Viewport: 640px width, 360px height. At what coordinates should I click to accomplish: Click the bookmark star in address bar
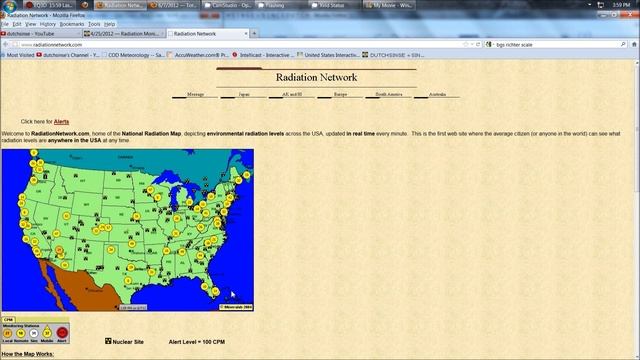[x=465, y=44]
